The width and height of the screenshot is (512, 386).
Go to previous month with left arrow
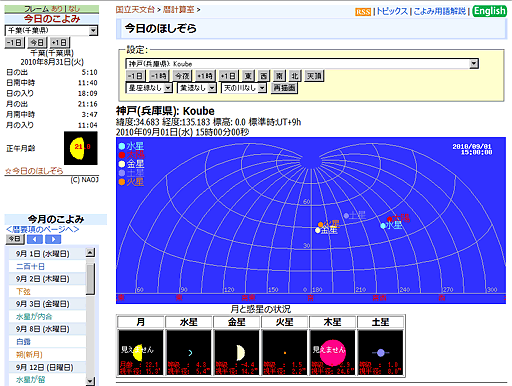[35, 239]
